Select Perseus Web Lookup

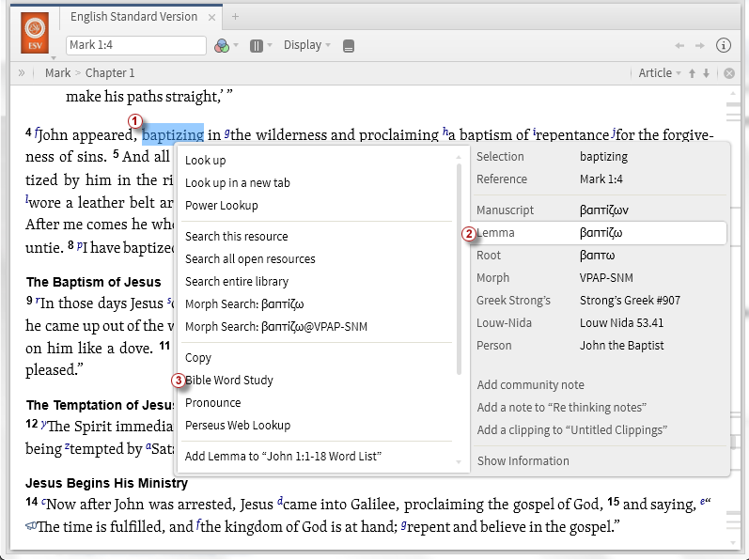click(x=238, y=426)
